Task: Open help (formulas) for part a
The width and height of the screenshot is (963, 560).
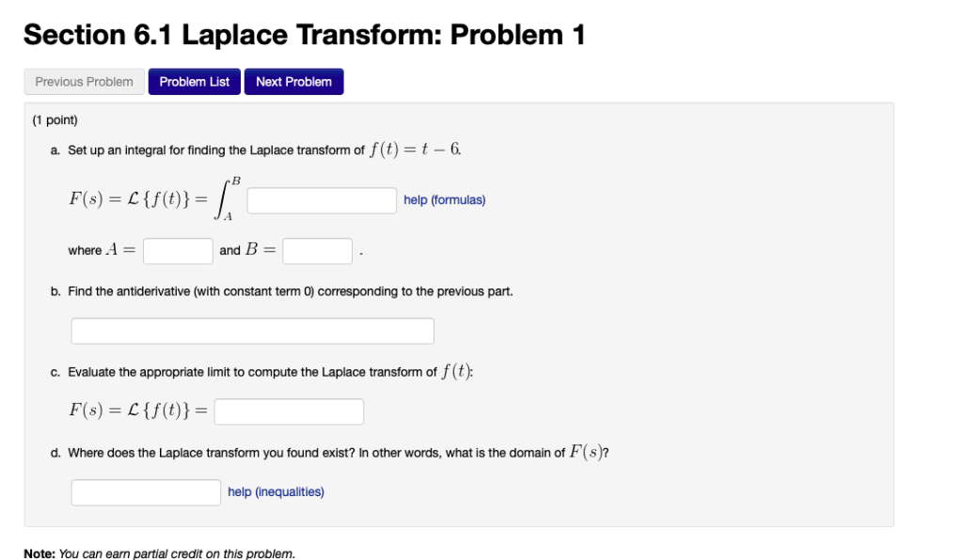Action: (444, 199)
